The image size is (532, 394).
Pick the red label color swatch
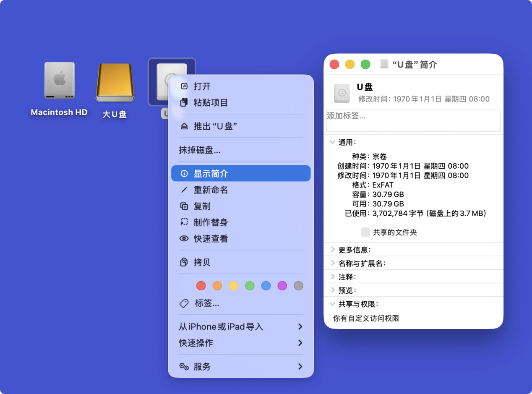pyautogui.click(x=201, y=285)
